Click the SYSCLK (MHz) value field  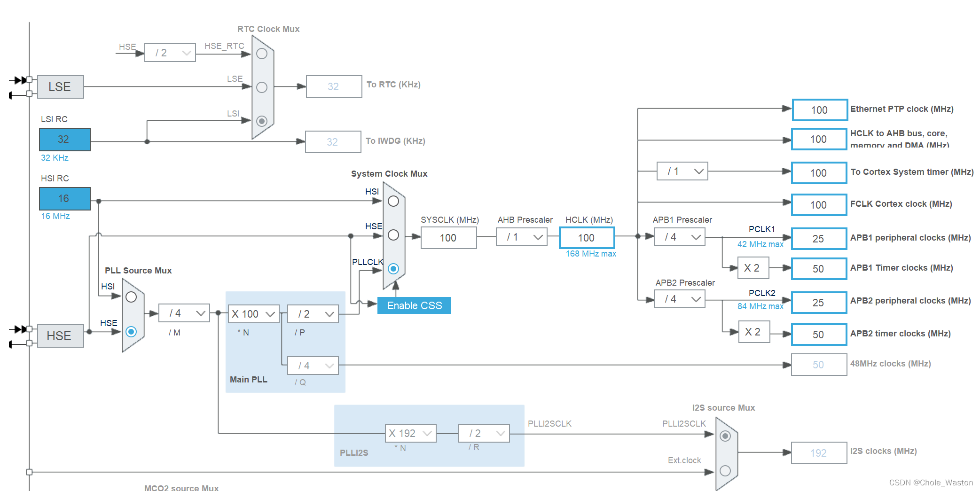click(x=449, y=238)
